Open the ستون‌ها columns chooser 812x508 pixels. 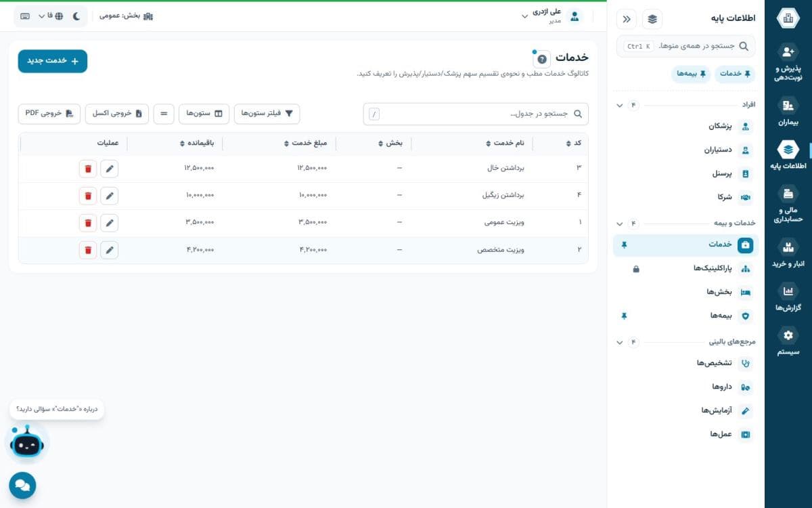(x=204, y=114)
